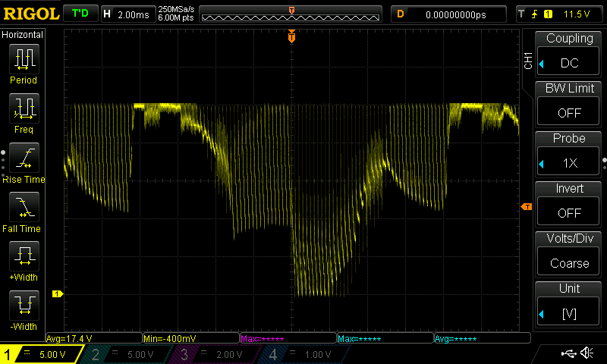Choose the Rise Time measurement icon

[24, 158]
